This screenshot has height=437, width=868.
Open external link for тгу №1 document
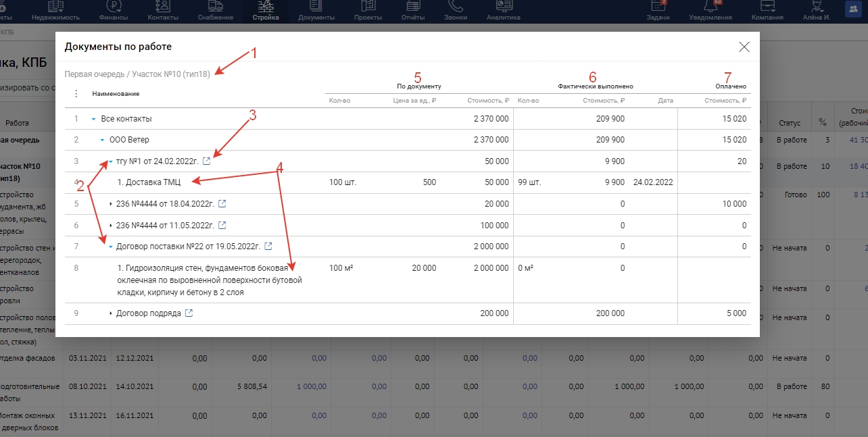(x=207, y=161)
